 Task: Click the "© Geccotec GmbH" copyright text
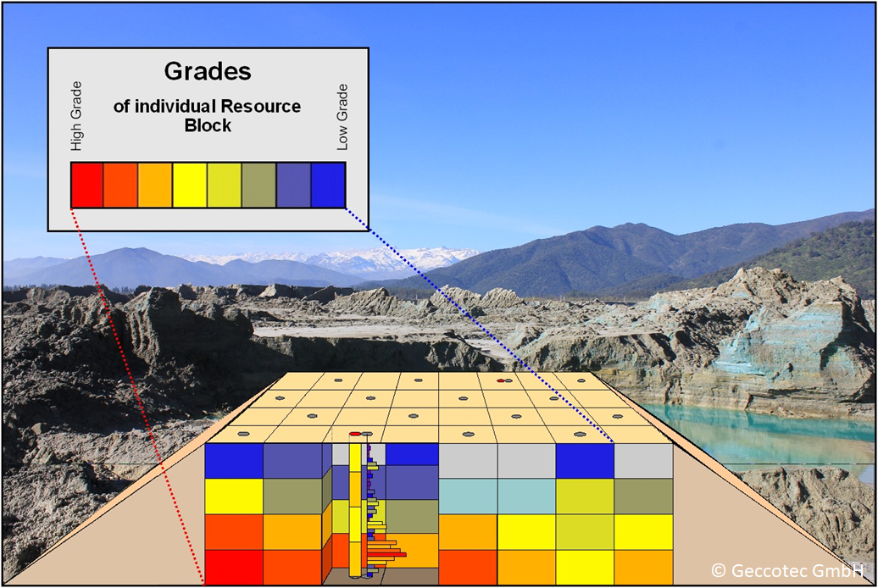(x=787, y=570)
